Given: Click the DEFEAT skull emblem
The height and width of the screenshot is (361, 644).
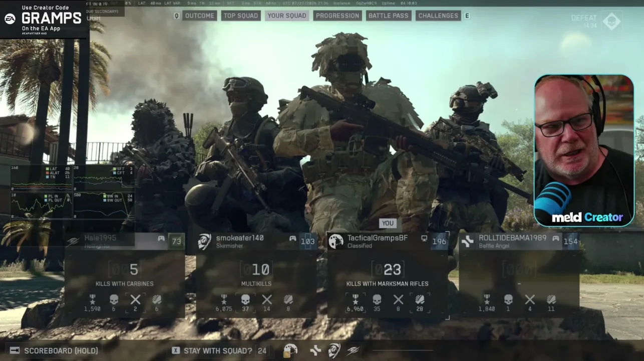Looking at the screenshot, I should point(612,21).
